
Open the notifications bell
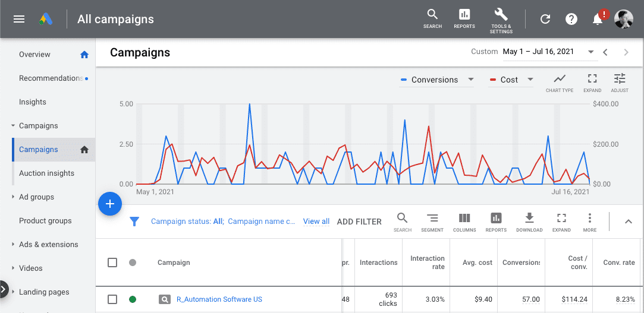(598, 19)
